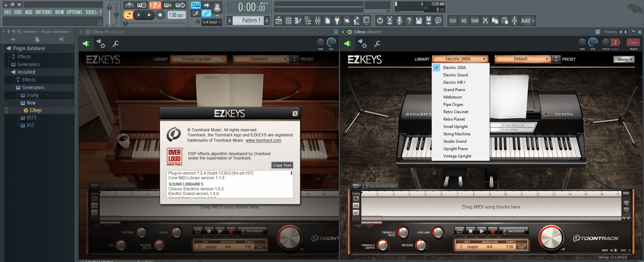Click the 130.000 tempo field
Image resolution: width=644 pixels, height=262 pixels.
coord(176,15)
